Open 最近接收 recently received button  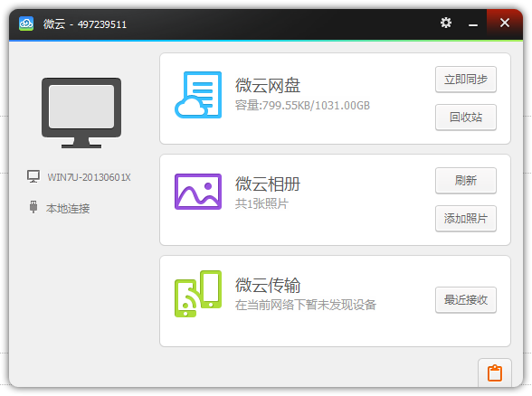tap(466, 300)
